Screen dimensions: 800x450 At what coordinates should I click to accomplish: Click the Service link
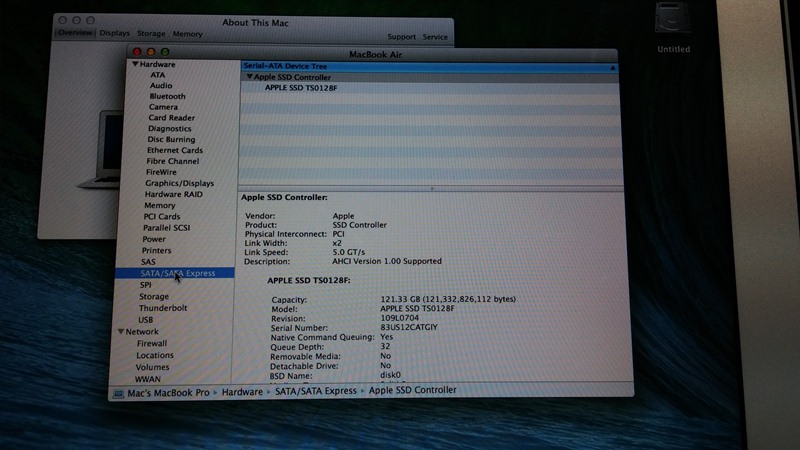pos(435,36)
